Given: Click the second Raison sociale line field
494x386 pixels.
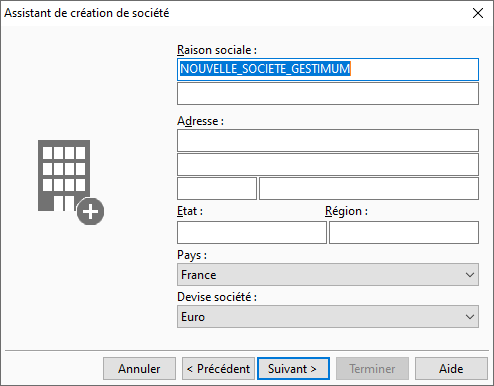Looking at the screenshot, I should [328, 94].
